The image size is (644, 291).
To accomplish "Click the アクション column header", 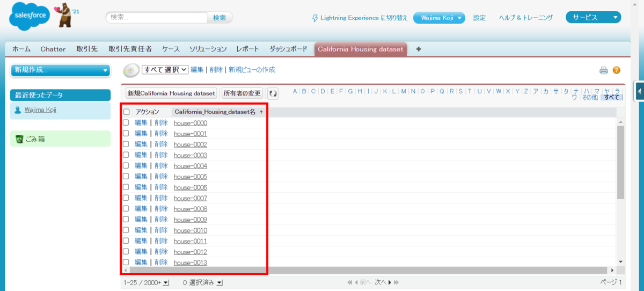I will [147, 112].
